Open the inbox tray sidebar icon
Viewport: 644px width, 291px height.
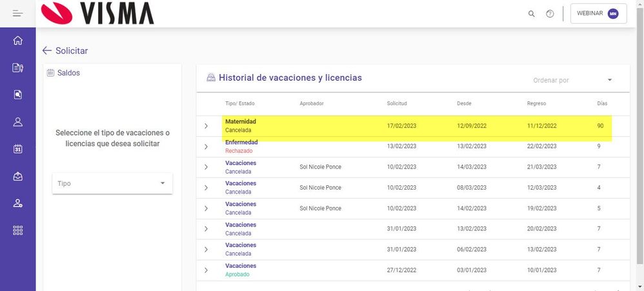[17, 176]
